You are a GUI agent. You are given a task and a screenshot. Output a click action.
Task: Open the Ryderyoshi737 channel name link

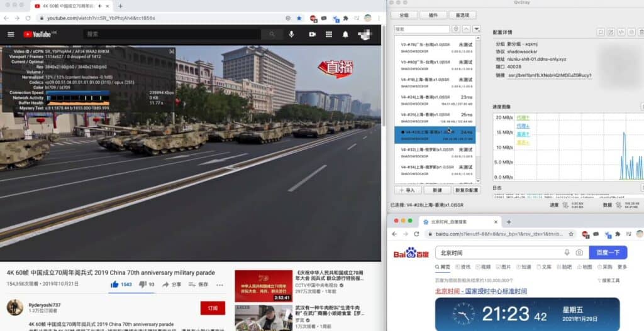pos(45,305)
